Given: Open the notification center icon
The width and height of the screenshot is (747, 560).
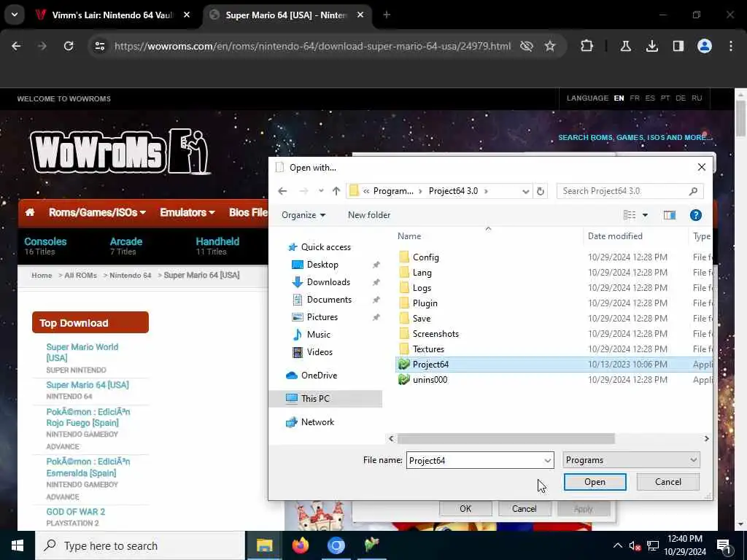Looking at the screenshot, I should tap(724, 547).
